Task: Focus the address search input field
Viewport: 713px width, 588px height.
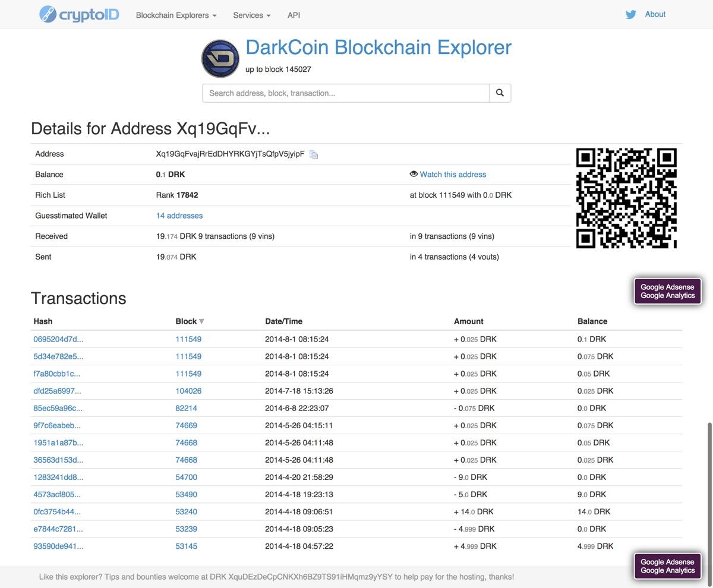Action: coord(346,93)
